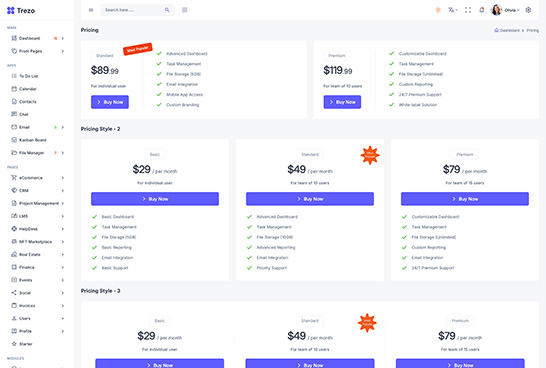Screen dimensions: 546x368
Task: Expand the File Manager sidebar item
Action: (x=38, y=153)
